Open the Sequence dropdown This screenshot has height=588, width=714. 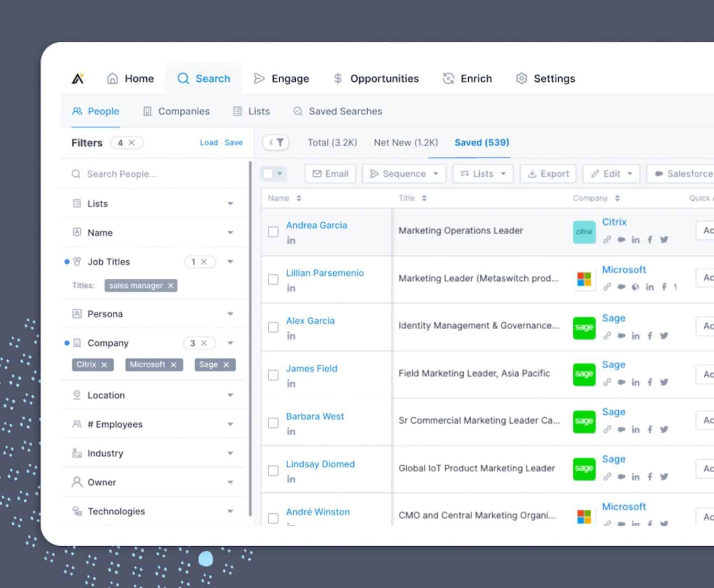pos(404,173)
